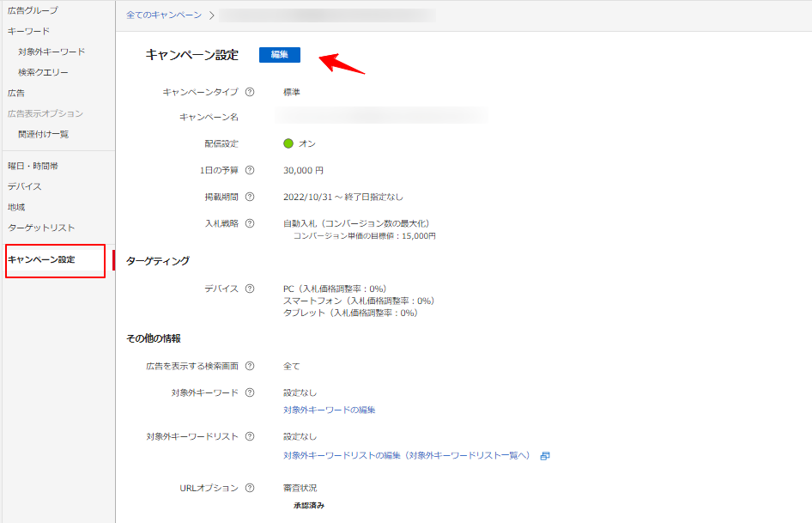
Task: Open help icon for 入札戦略
Action: (x=250, y=223)
